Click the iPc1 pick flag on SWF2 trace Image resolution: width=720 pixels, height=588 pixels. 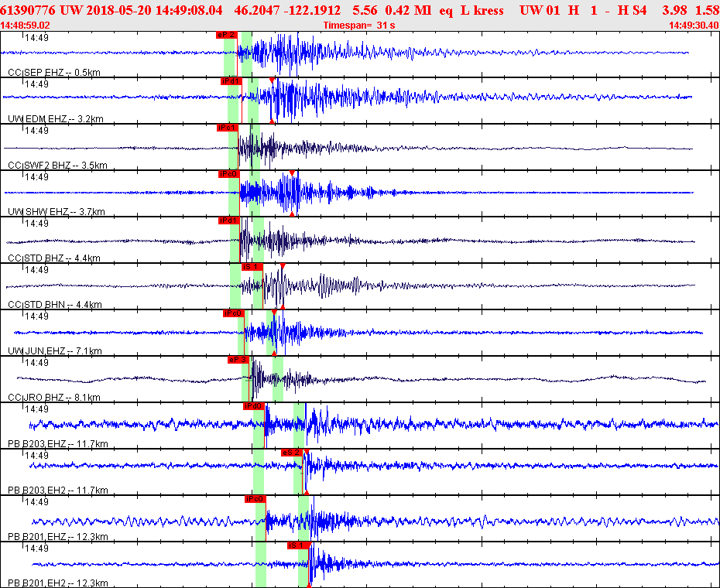227,128
